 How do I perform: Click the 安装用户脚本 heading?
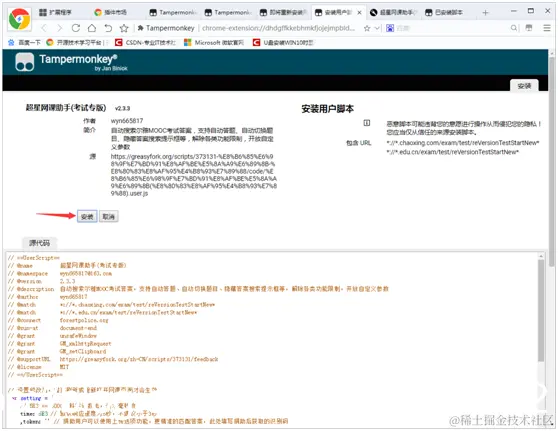pos(327,109)
